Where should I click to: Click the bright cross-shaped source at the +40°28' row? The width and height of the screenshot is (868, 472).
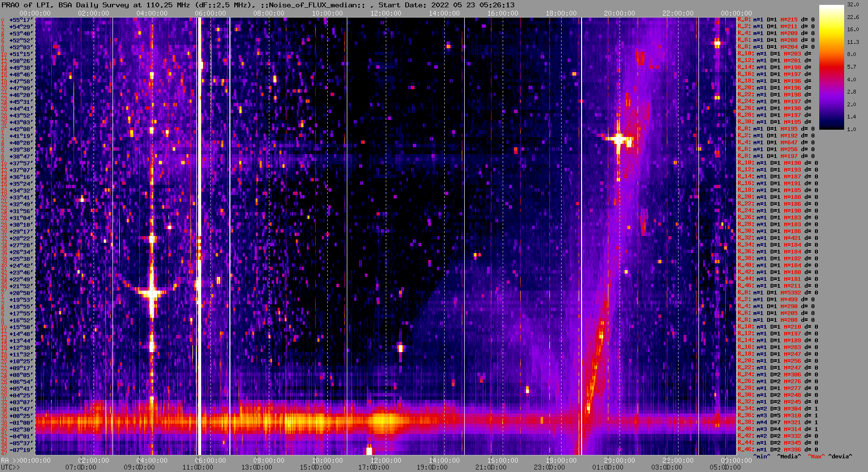tap(619, 139)
